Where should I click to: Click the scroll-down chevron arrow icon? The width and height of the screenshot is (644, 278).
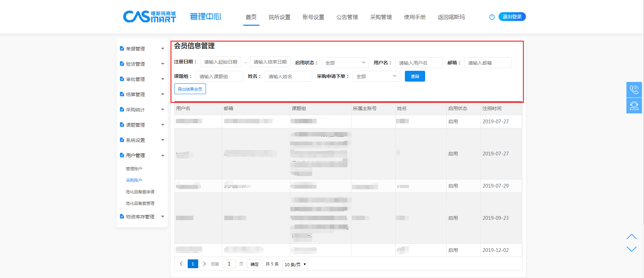631,249
